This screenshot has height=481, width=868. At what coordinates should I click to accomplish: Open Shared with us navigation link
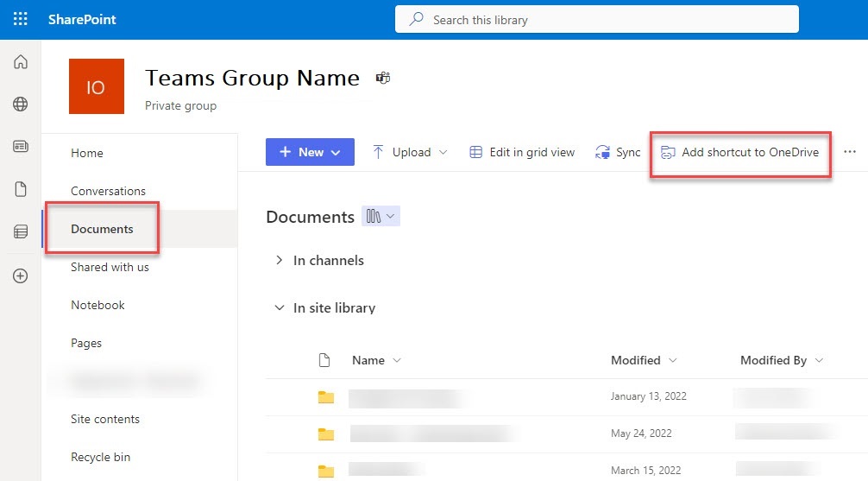point(110,267)
